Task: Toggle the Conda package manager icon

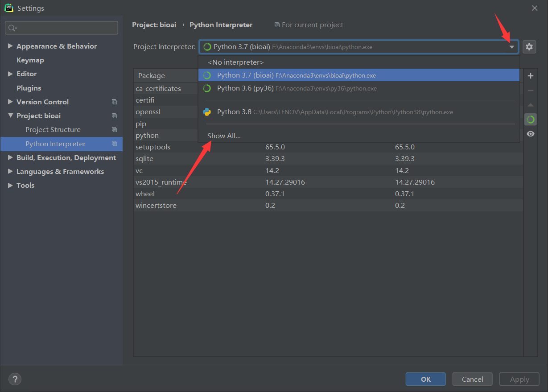Action: [531, 120]
